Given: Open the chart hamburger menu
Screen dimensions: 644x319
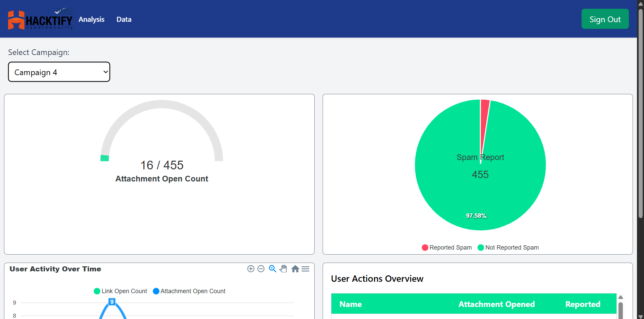Looking at the screenshot, I should 306,269.
